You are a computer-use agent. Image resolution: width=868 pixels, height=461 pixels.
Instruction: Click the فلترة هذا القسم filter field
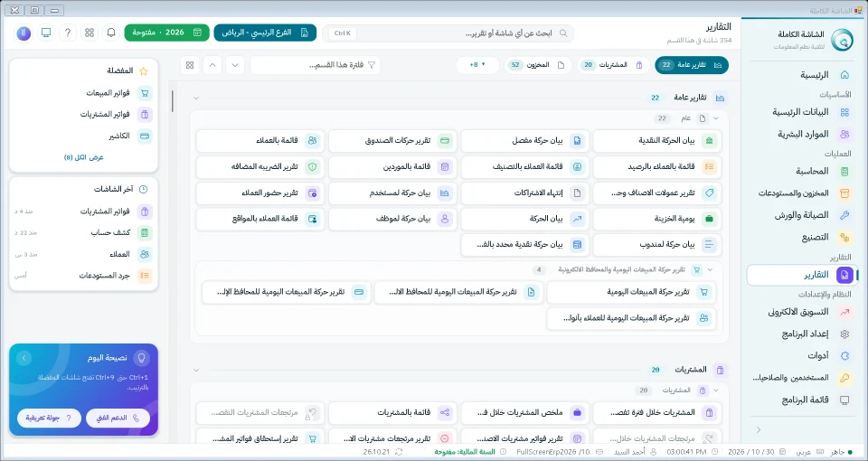coord(316,65)
